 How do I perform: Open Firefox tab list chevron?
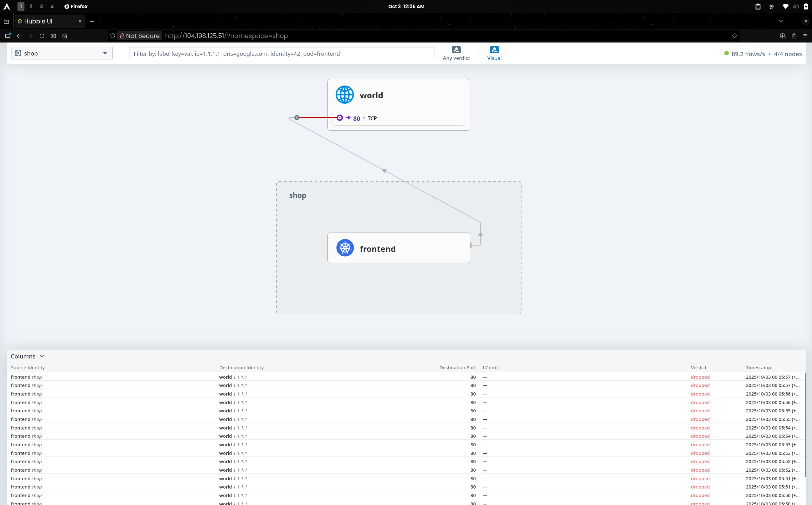[x=781, y=21]
